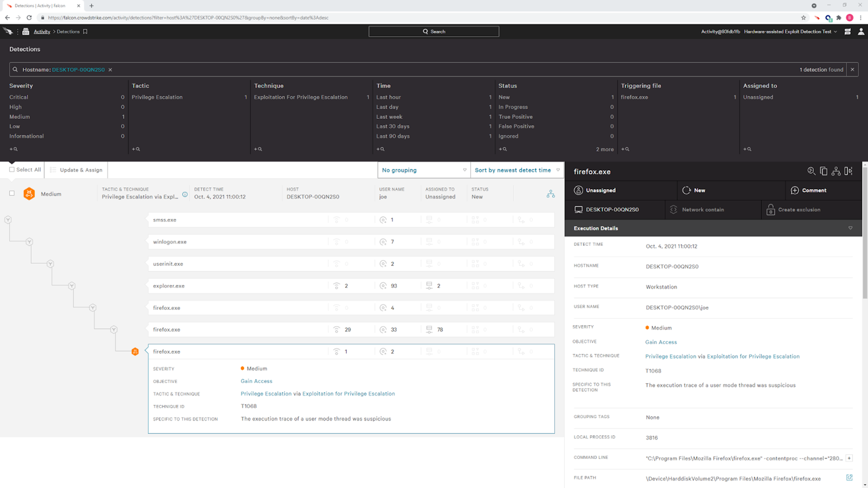Change the New status button
Image resolution: width=868 pixels, height=488 pixels.
coord(732,191)
